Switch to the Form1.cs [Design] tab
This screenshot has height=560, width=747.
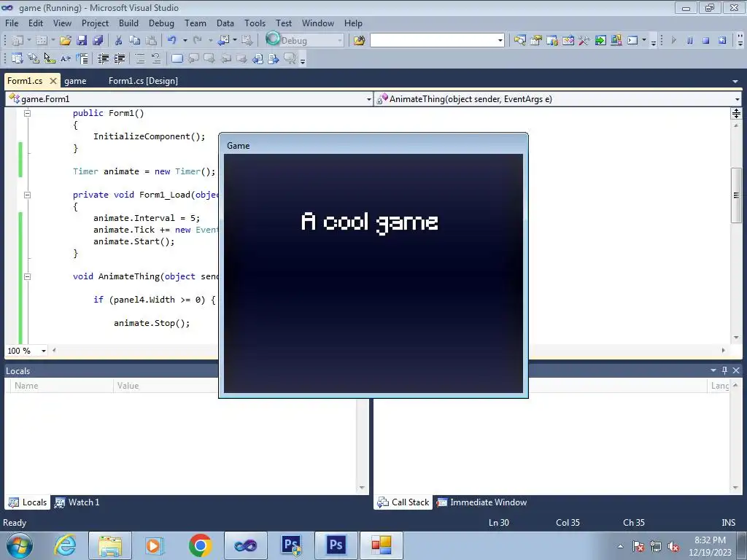143,81
